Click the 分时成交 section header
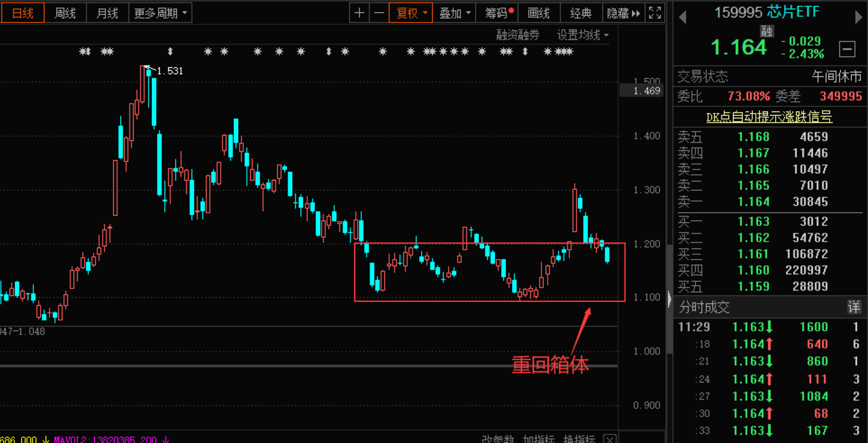The height and width of the screenshot is (443, 868). point(704,307)
